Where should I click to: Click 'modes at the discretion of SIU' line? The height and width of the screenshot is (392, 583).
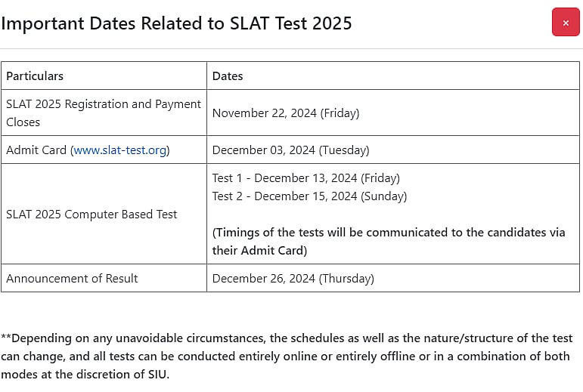(x=85, y=374)
